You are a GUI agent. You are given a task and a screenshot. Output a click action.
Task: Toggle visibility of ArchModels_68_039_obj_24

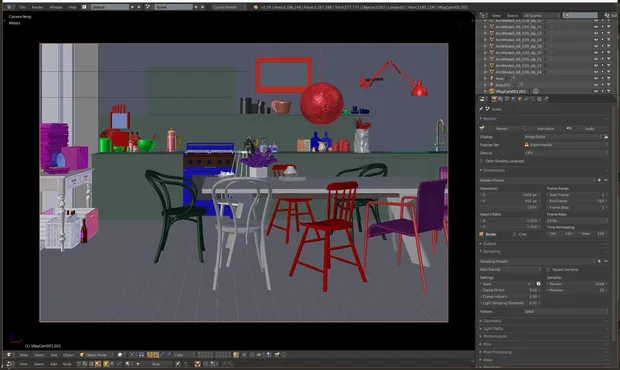point(596,72)
